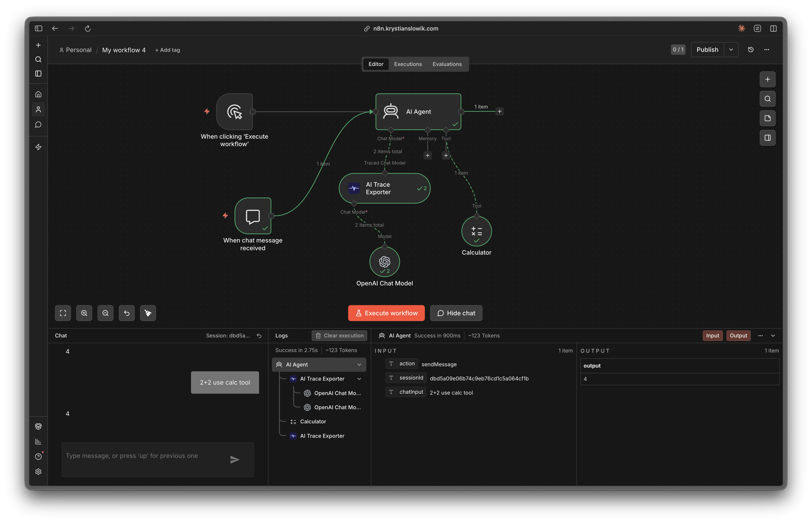Viewport: 812px width, 523px height.
Task: Open the Personal user icon in sidebar
Action: click(38, 109)
